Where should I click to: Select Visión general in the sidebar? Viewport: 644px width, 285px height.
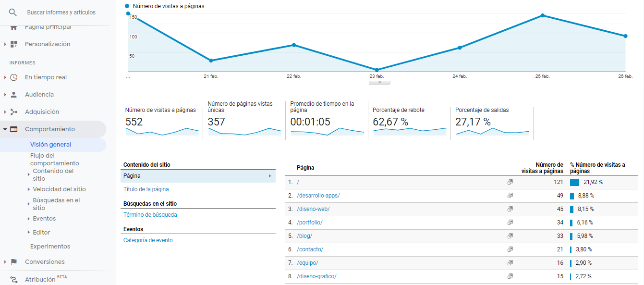(50, 145)
